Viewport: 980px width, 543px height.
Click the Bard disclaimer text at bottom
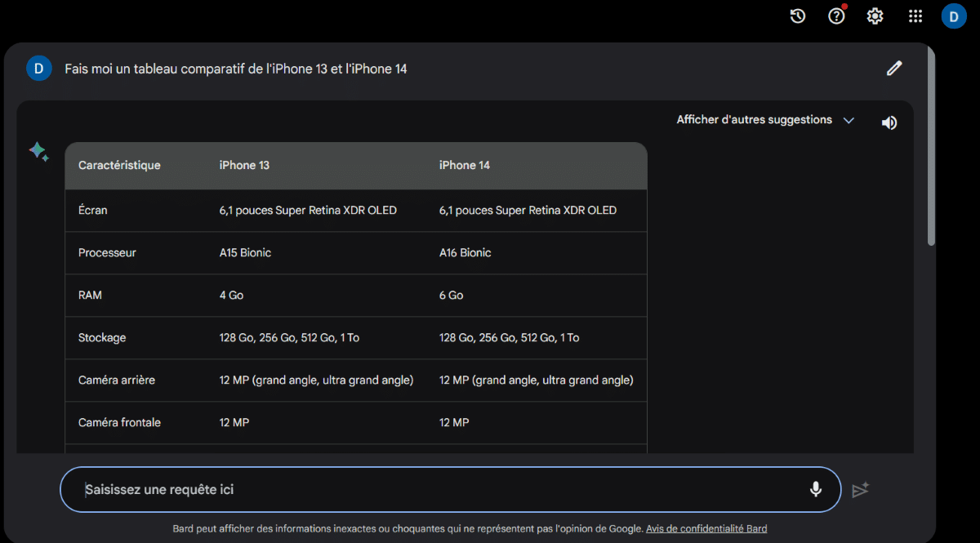(408, 528)
